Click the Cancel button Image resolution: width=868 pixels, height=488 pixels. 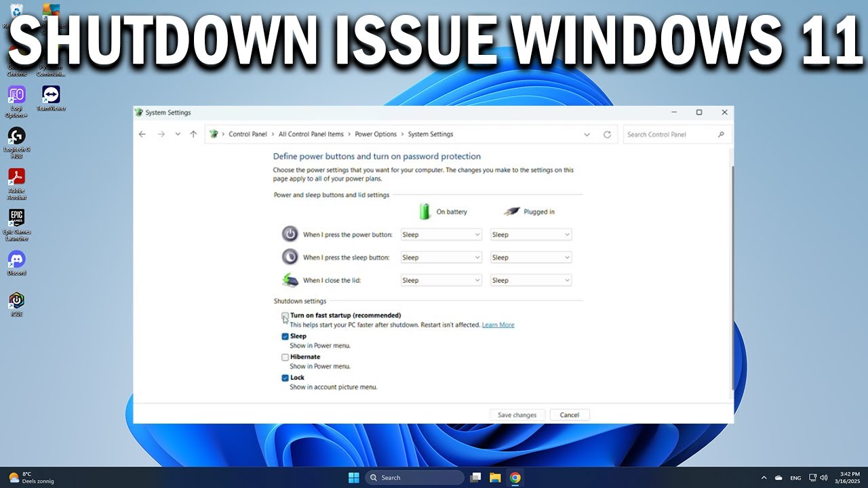tap(570, 415)
